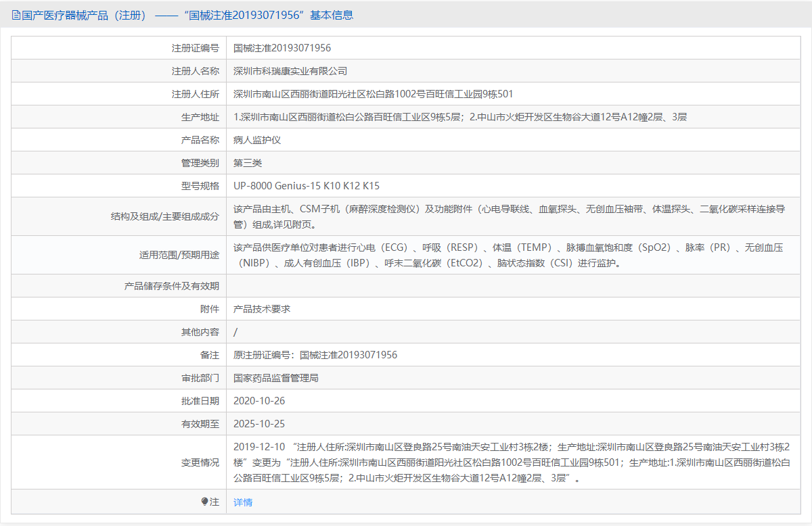Click the product name 病人监护仪
Viewport: 812px width, 526px height.
(x=257, y=139)
